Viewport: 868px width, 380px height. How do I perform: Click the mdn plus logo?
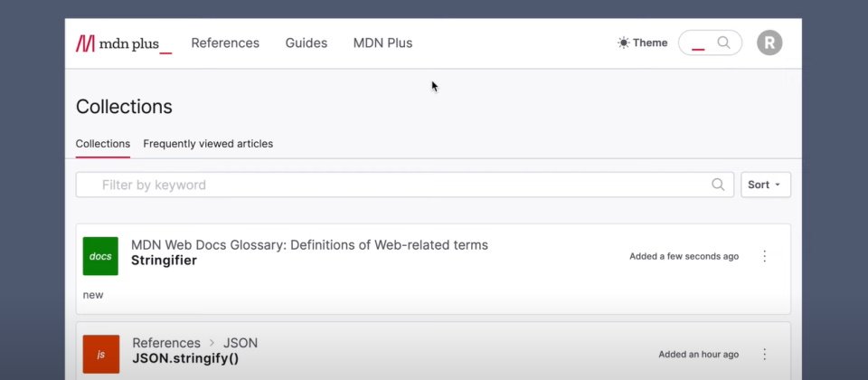tap(124, 43)
